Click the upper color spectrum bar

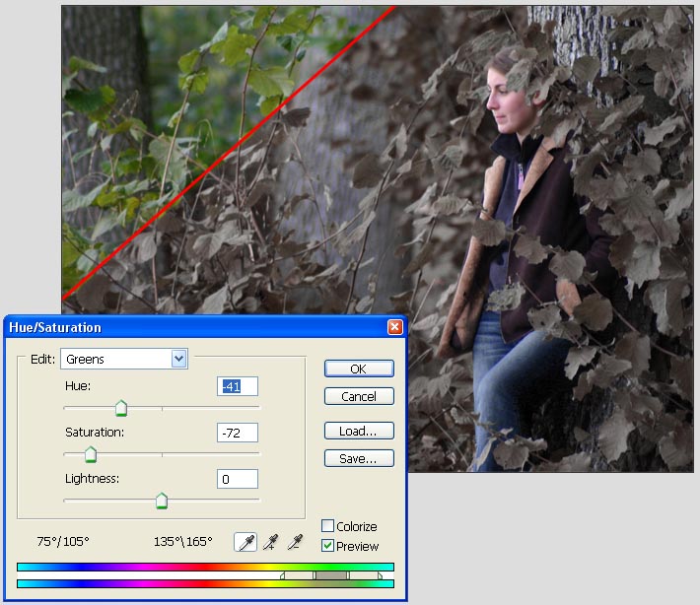[205, 568]
